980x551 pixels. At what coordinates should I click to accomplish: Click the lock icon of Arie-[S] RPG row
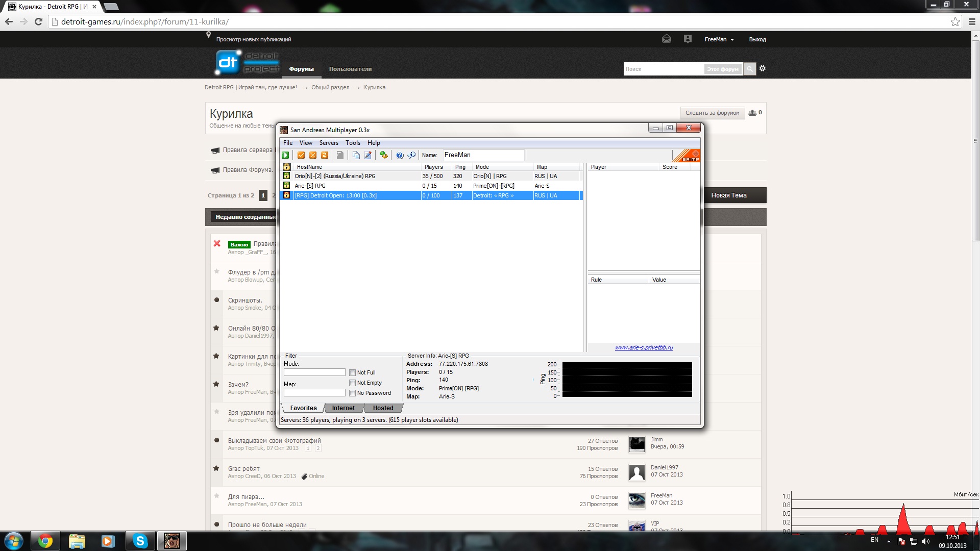287,186
